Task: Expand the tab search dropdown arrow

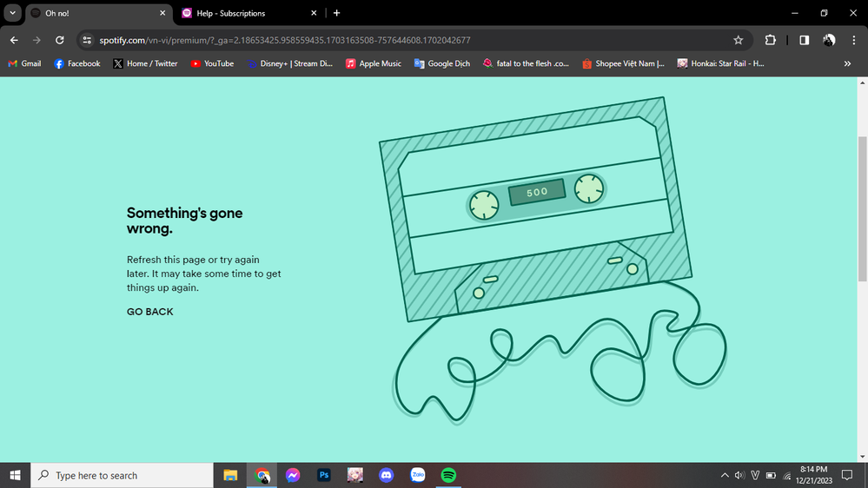Action: 12,13
